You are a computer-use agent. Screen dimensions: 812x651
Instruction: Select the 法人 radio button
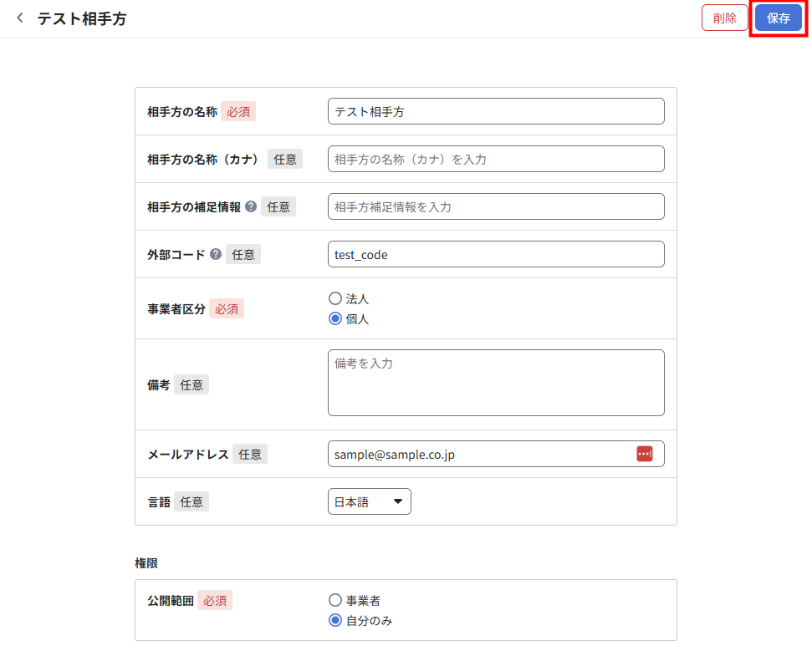pyautogui.click(x=335, y=298)
